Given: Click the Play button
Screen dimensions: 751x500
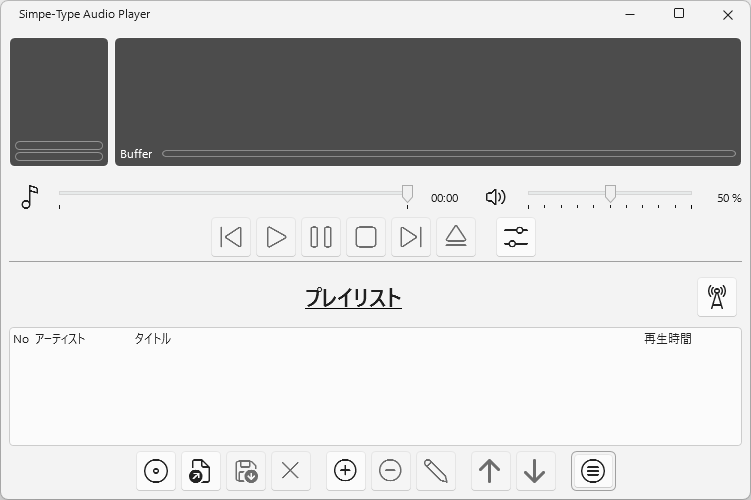Looking at the screenshot, I should [x=276, y=237].
